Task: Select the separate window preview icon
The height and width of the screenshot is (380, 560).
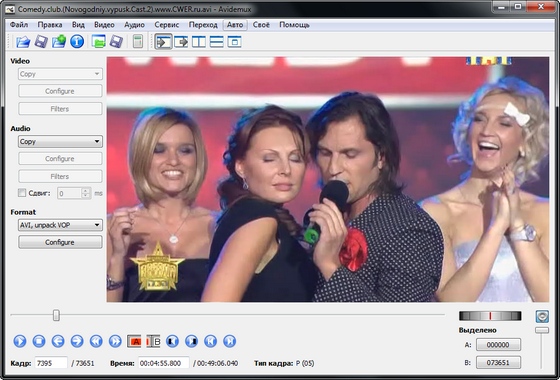Action: tap(234, 42)
